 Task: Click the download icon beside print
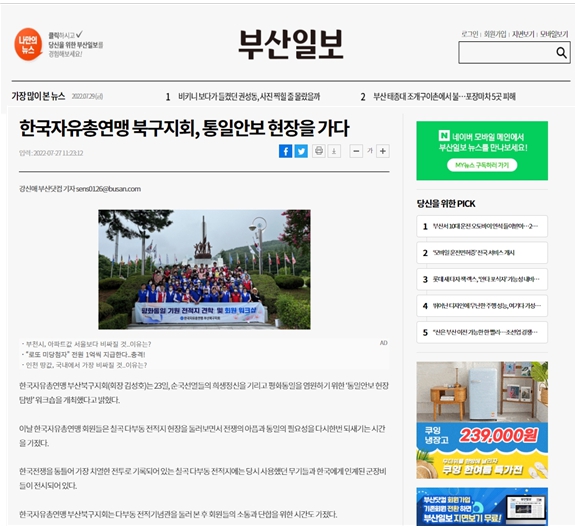[x=334, y=151]
